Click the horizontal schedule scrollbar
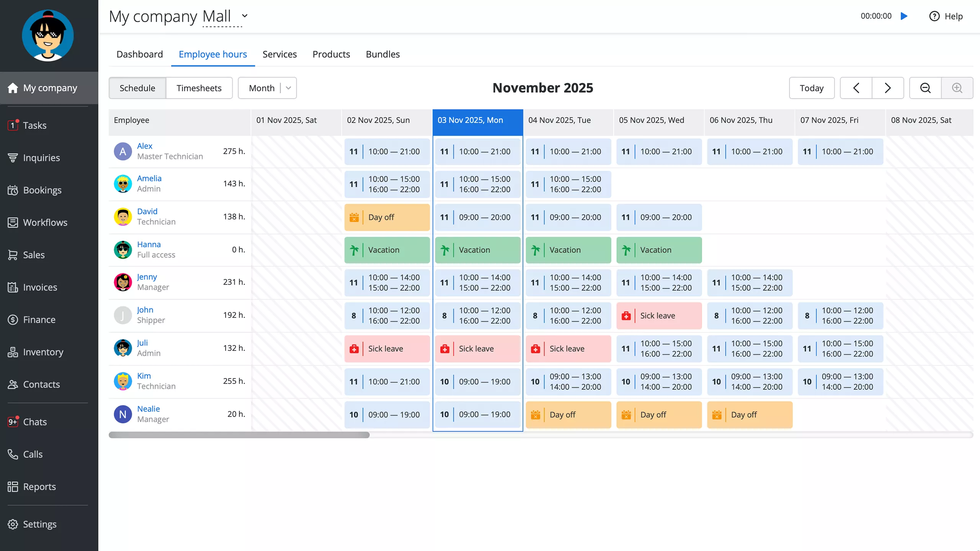 (239, 435)
